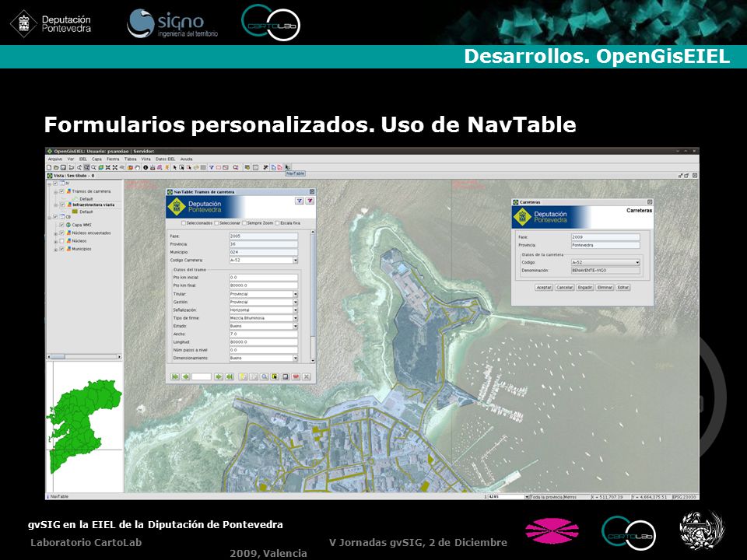Click the NavTable X button in bottom bar

(307, 376)
